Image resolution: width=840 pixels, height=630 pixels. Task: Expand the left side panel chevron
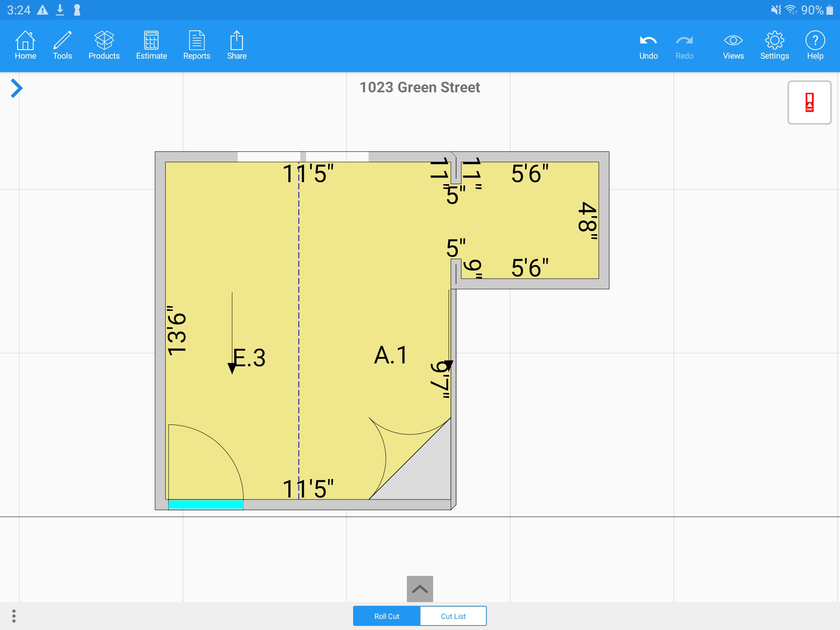[x=16, y=88]
